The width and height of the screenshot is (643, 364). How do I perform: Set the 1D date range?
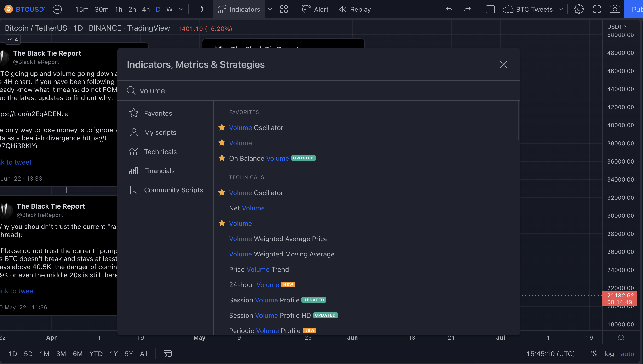coord(13,354)
